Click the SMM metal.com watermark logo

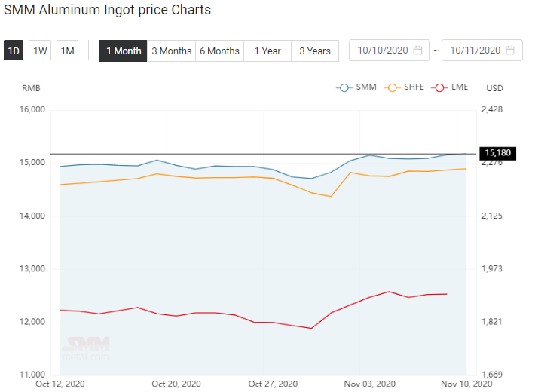pyautogui.click(x=86, y=349)
